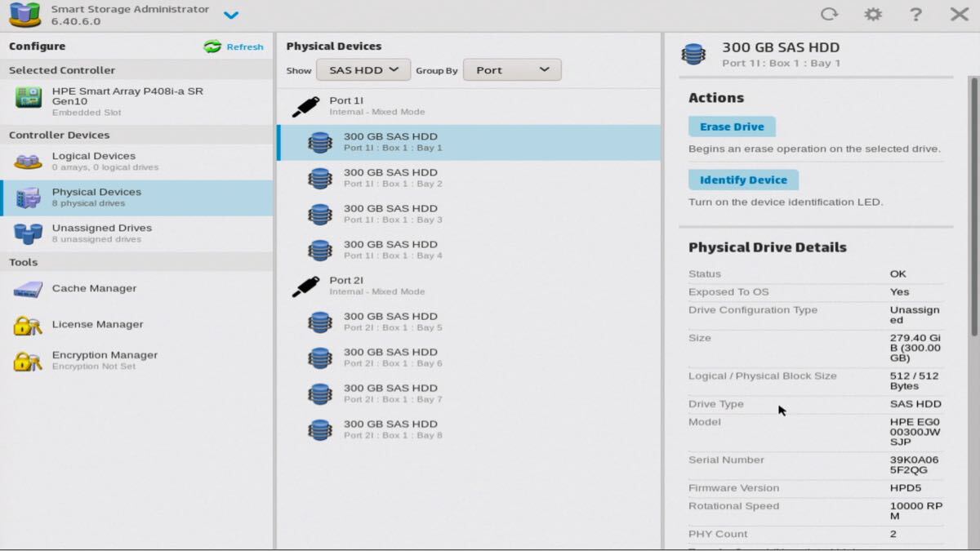Viewport: 980px width, 551px height.
Task: Click the Rotational Speed value 10000 RPM
Action: (916, 511)
